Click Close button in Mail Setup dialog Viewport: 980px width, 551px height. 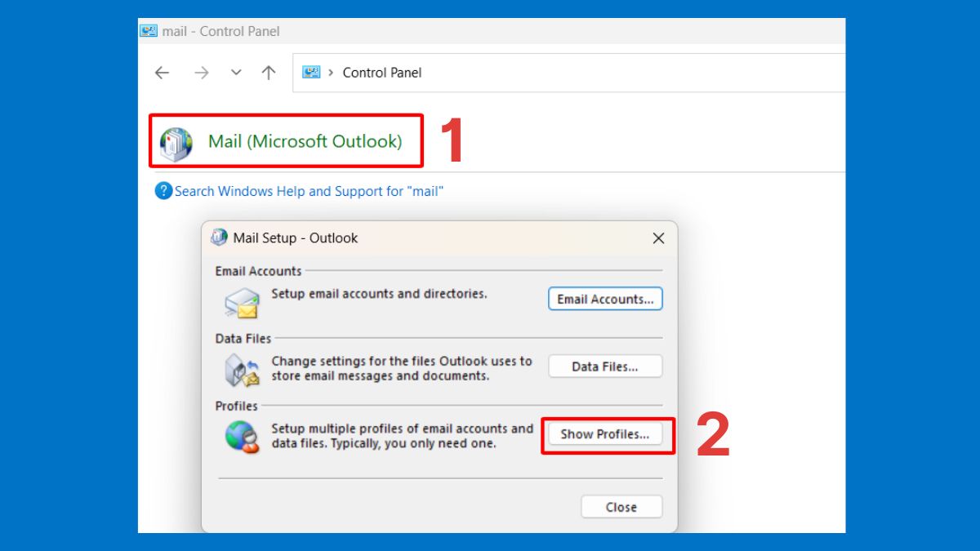click(621, 507)
